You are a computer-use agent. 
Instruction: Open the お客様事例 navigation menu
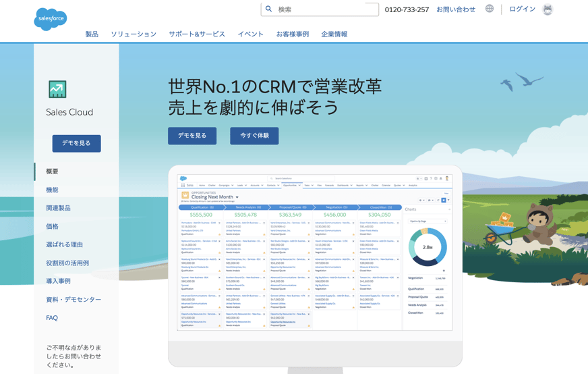pyautogui.click(x=293, y=34)
